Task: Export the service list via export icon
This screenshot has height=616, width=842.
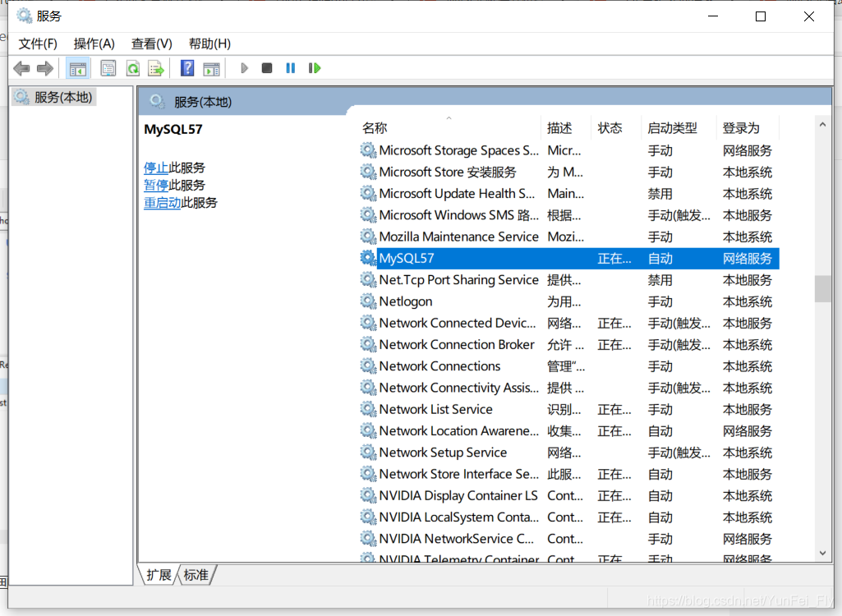Action: coord(155,67)
